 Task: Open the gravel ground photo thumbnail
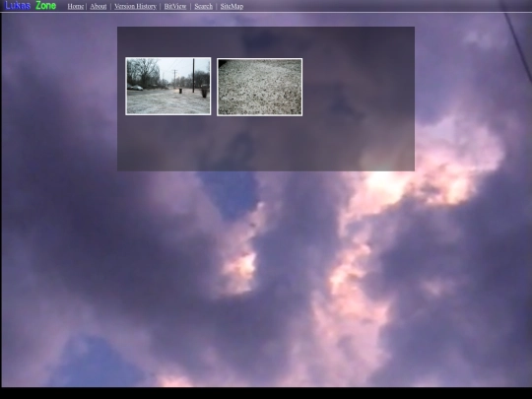pyautogui.click(x=259, y=87)
